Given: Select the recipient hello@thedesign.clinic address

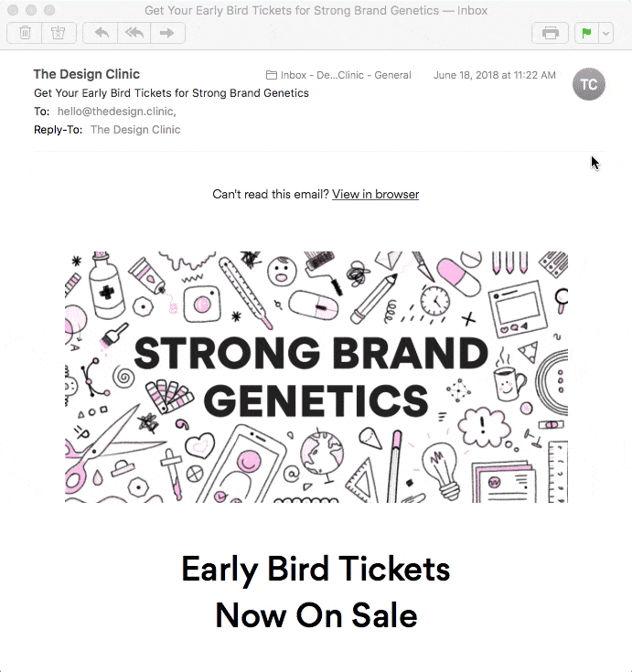Looking at the screenshot, I should (115, 112).
